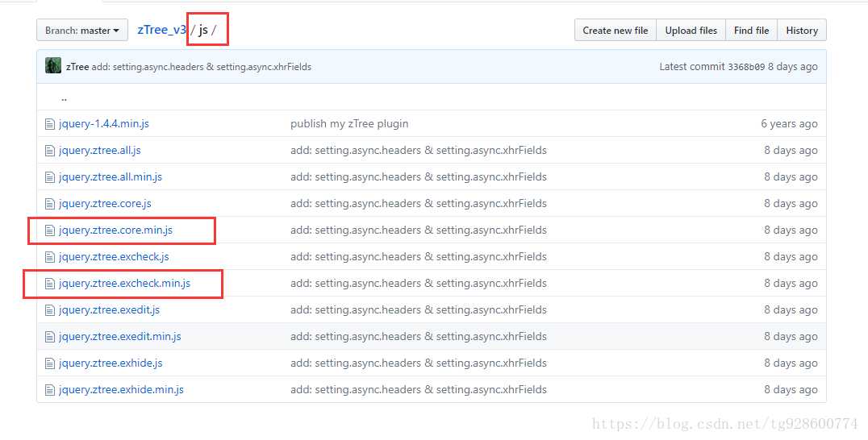This screenshot has width=868, height=440.
Task: Click '8 days ago' in jquery.ztree.all.js row
Action: pos(791,151)
